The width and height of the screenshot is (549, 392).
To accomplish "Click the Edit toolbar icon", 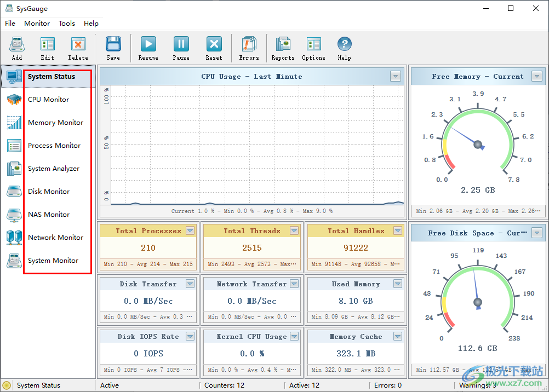I will click(47, 44).
